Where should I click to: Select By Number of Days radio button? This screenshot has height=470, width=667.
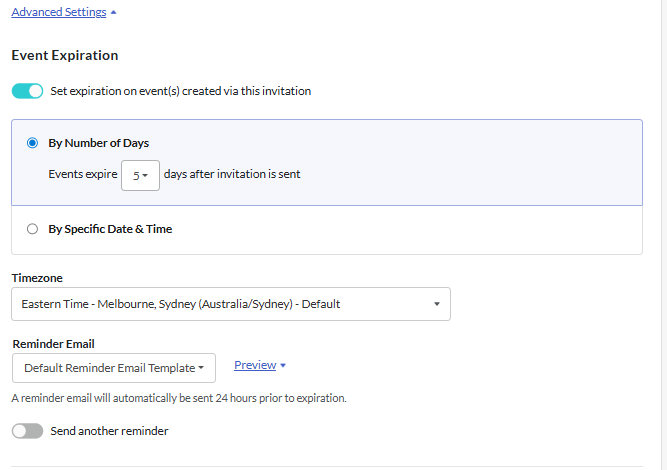pyautogui.click(x=32, y=143)
